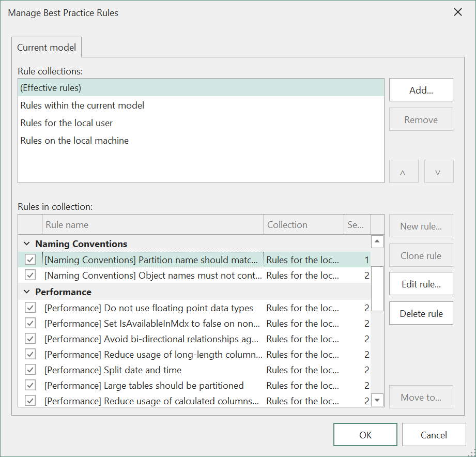This screenshot has height=457, width=476.
Task: Open Edit rule... for the selected rule
Action: [x=421, y=284]
